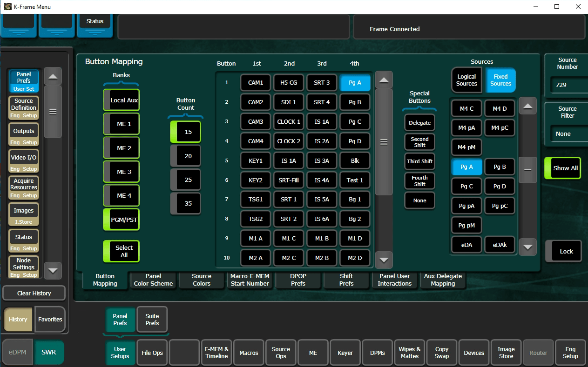Click the Delegate special button
588x367 pixels.
pyautogui.click(x=419, y=123)
